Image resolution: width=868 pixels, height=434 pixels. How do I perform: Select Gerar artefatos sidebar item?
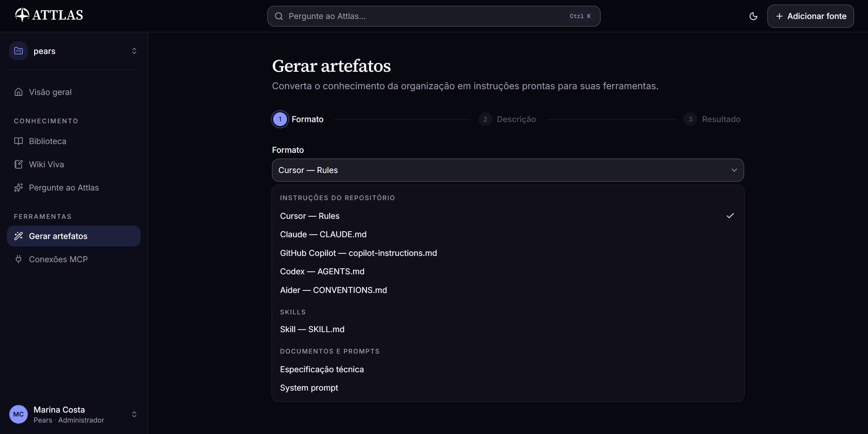coord(74,236)
